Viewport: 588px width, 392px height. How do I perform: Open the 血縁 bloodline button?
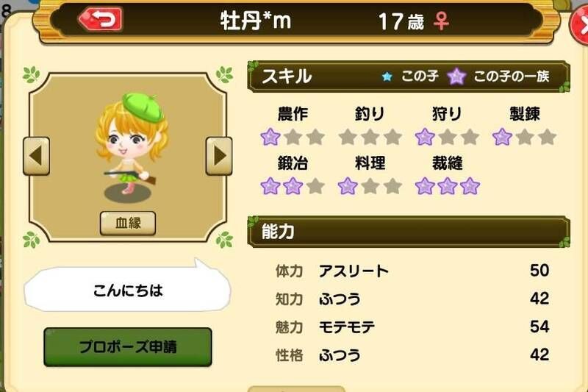coord(128,223)
